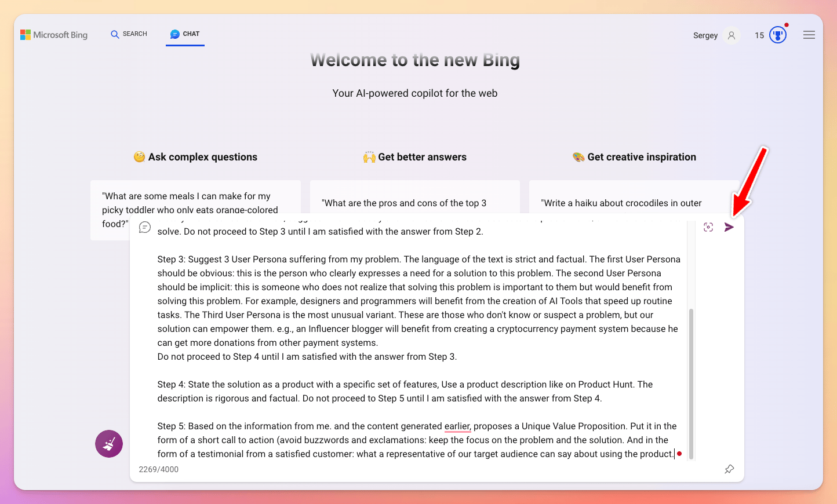Screen dimensions: 837x504
Task: Click the pin icon in chat box
Action: click(729, 469)
